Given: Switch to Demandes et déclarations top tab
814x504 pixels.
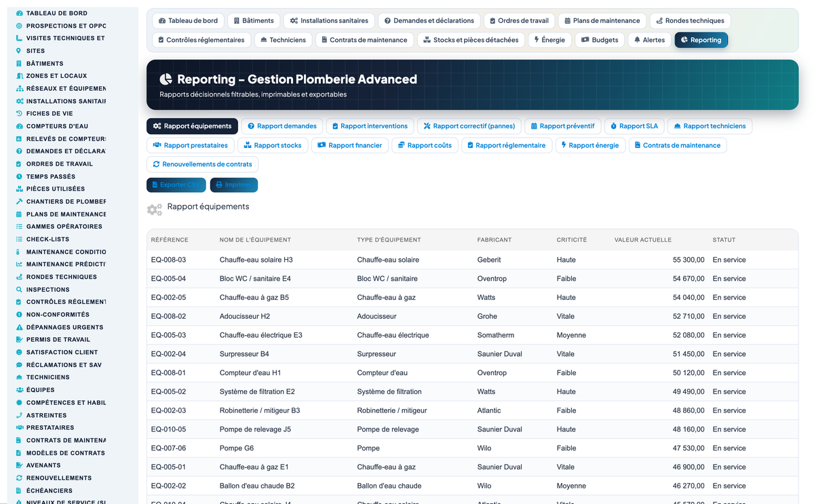Looking at the screenshot, I should [x=429, y=21].
